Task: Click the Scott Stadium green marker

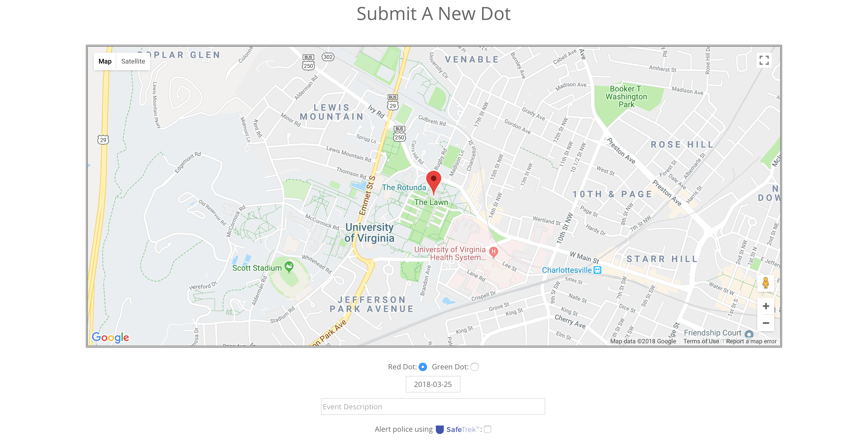Action: click(x=289, y=267)
